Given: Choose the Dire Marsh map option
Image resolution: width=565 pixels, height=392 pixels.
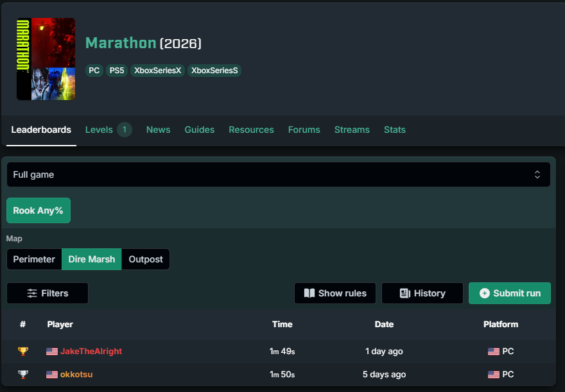Looking at the screenshot, I should pos(92,259).
